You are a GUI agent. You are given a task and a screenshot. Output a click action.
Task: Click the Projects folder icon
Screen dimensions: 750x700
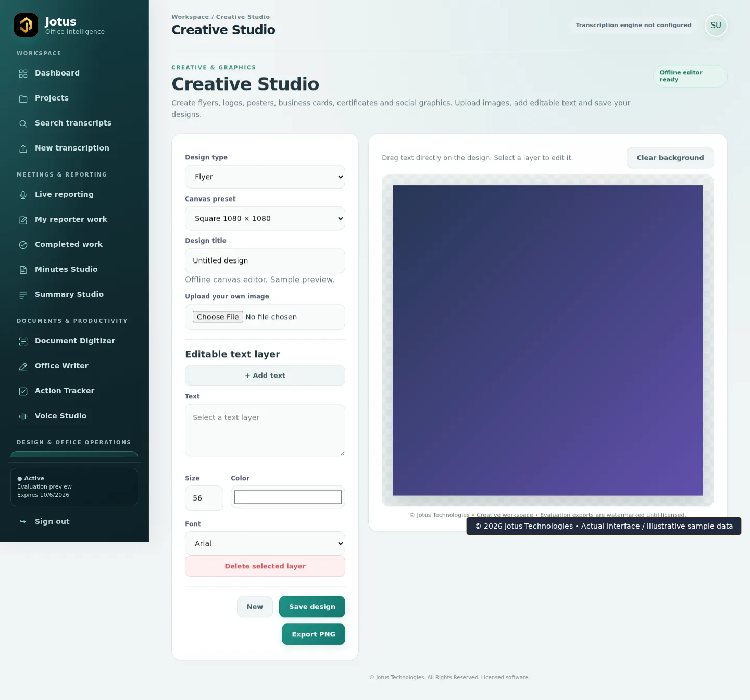coord(23,98)
